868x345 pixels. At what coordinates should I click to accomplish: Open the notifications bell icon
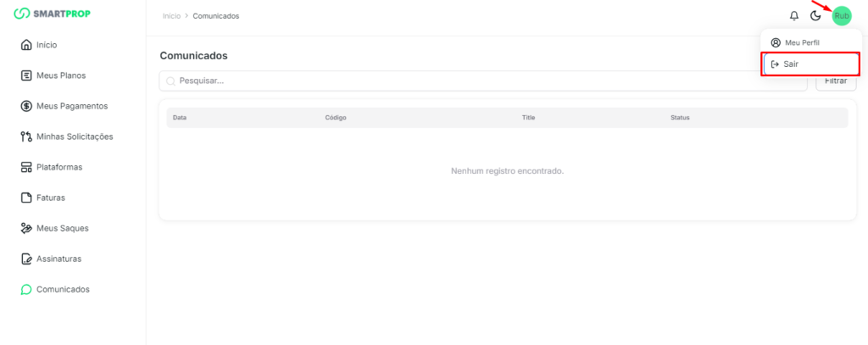pyautogui.click(x=794, y=16)
